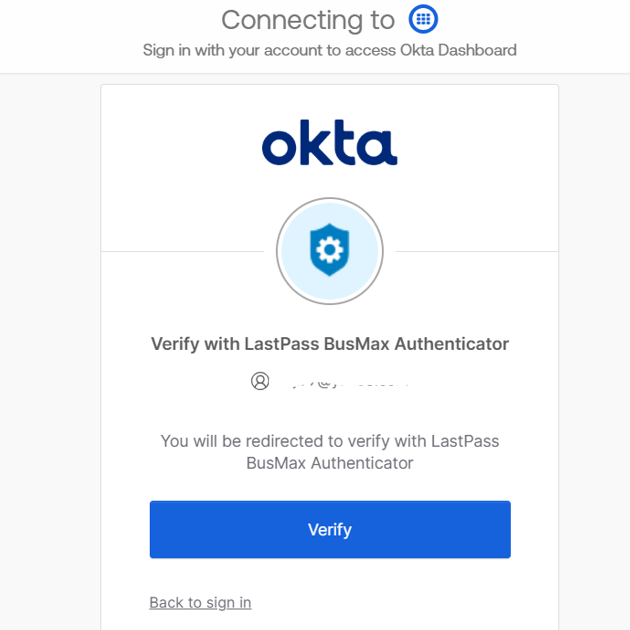Image resolution: width=630 pixels, height=630 pixels.
Task: Click the "BusMax Authenticator" line of the redirect message
Action: (x=329, y=463)
